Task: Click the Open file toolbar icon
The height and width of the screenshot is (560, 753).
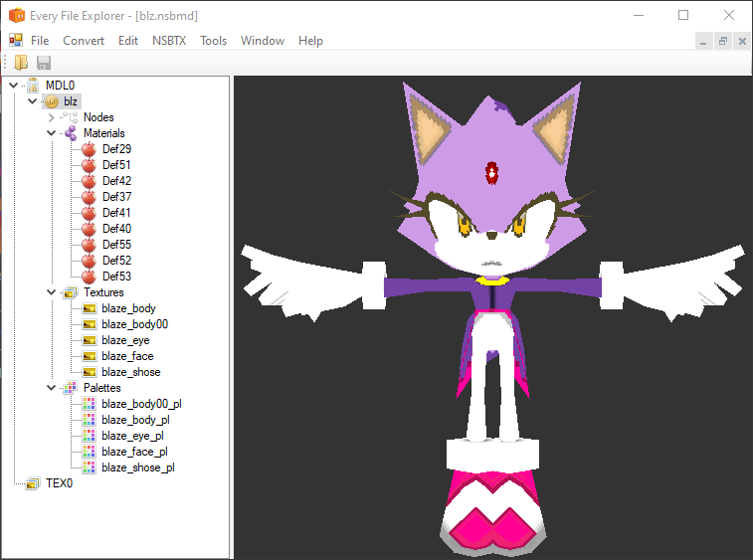Action: pos(21,63)
